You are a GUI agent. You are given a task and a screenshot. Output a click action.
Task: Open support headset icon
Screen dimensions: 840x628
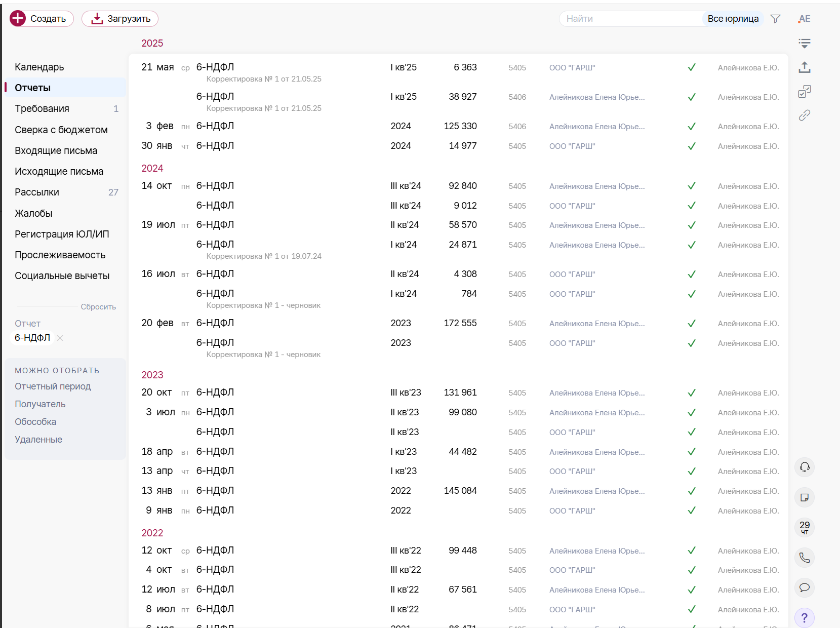point(805,467)
